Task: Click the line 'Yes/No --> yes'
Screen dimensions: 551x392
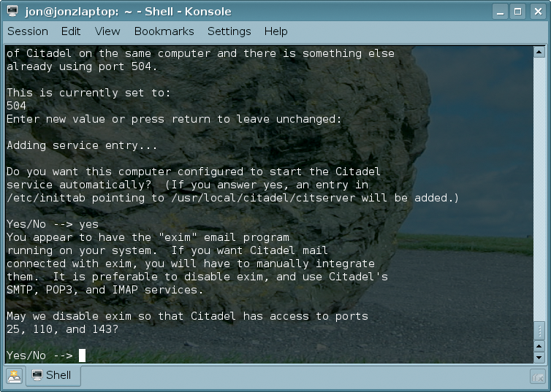Action: point(53,224)
